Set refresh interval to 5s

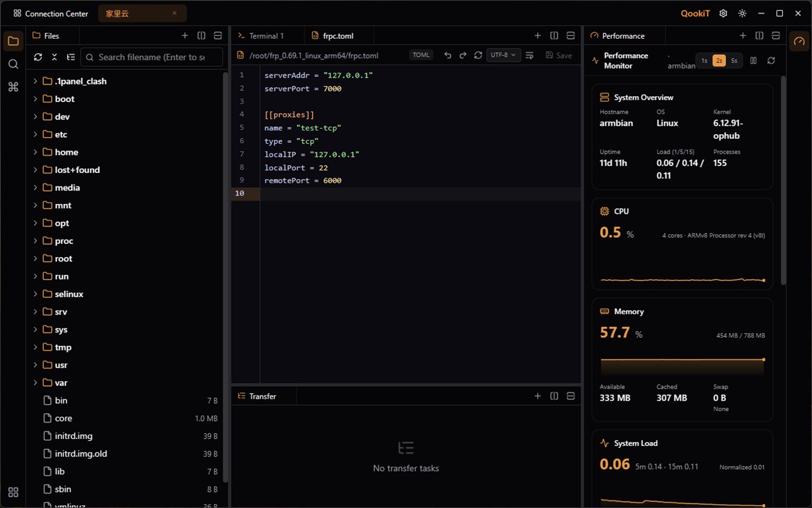734,61
